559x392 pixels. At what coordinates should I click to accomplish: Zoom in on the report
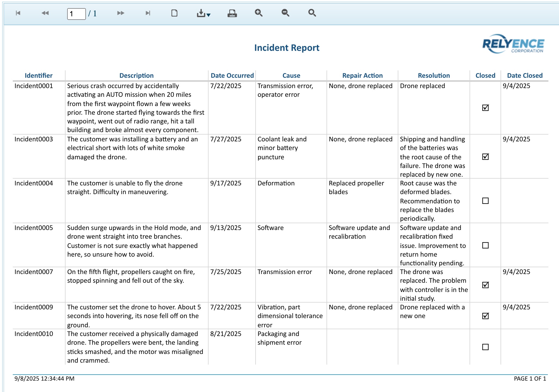pyautogui.click(x=259, y=13)
